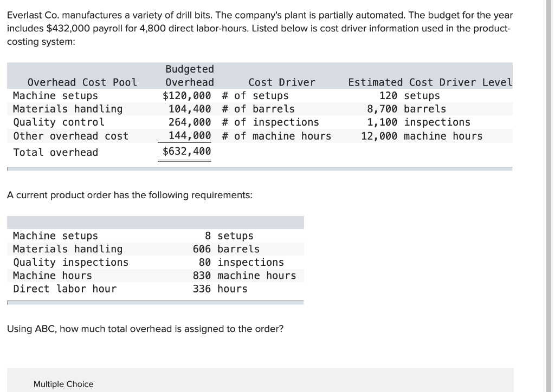The image size is (555, 392).
Task: Click the '# of inspections' cost driver
Action: [270, 122]
